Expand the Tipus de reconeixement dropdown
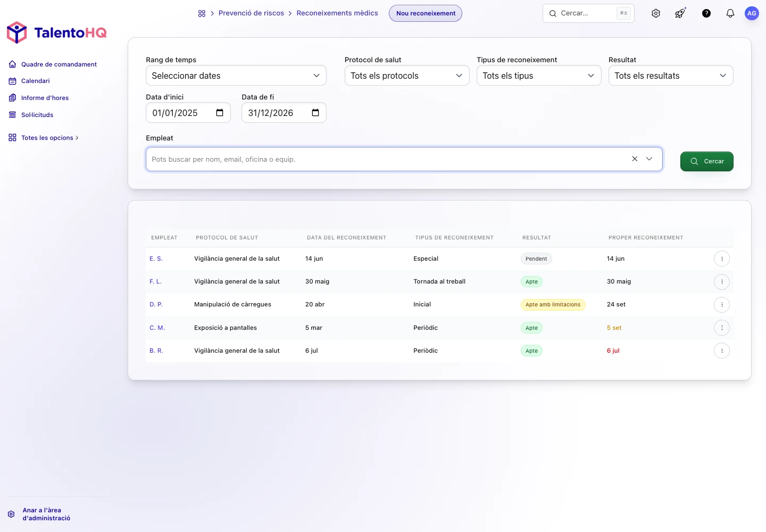 (539, 76)
